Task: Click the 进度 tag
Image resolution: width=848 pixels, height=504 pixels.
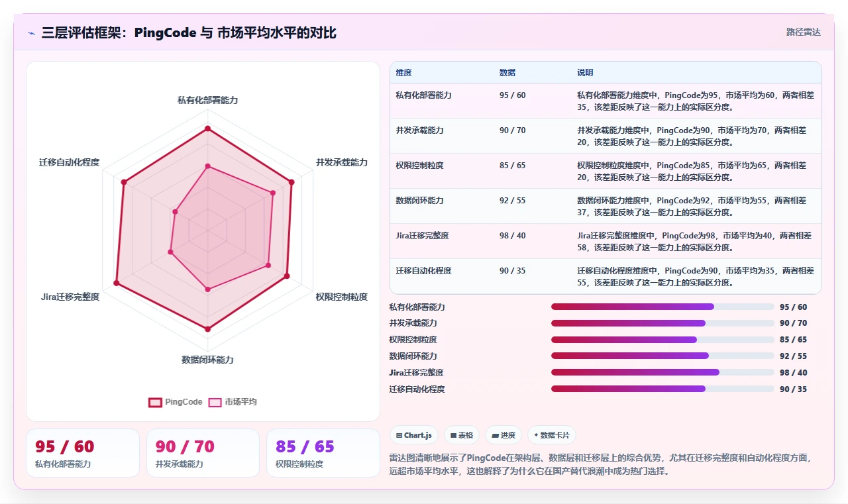Action: (x=503, y=435)
